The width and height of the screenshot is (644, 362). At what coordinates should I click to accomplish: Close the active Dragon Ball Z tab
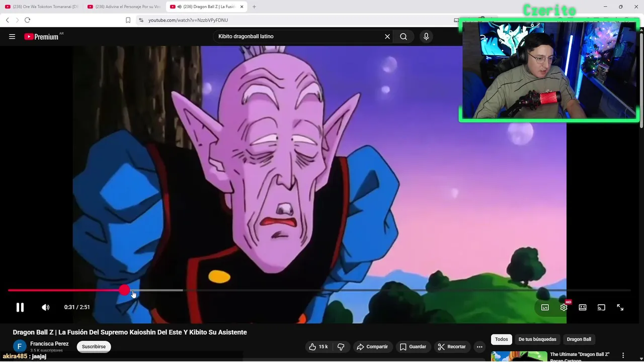point(242,7)
